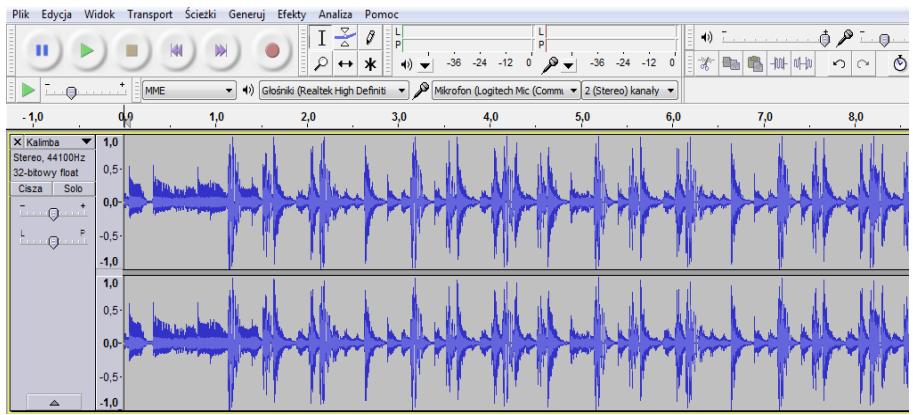The width and height of the screenshot is (913, 415).
Task: Select the Multi-tool asterisk icon
Action: [x=370, y=63]
